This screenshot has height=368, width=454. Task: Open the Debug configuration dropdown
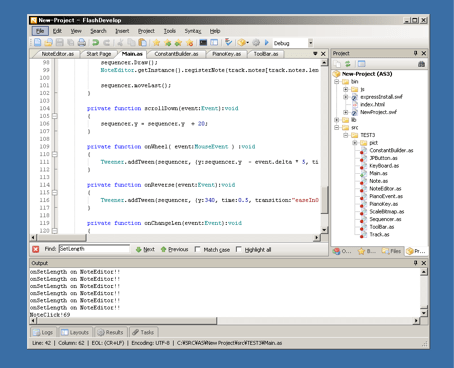point(310,43)
